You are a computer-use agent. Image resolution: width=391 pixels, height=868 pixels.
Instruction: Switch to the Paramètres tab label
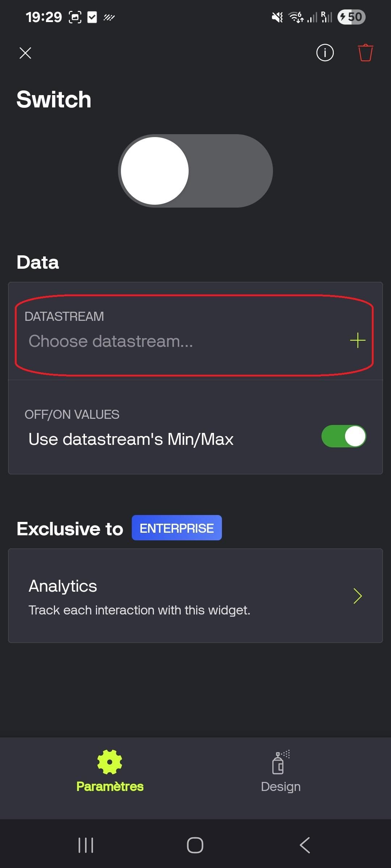click(x=110, y=787)
